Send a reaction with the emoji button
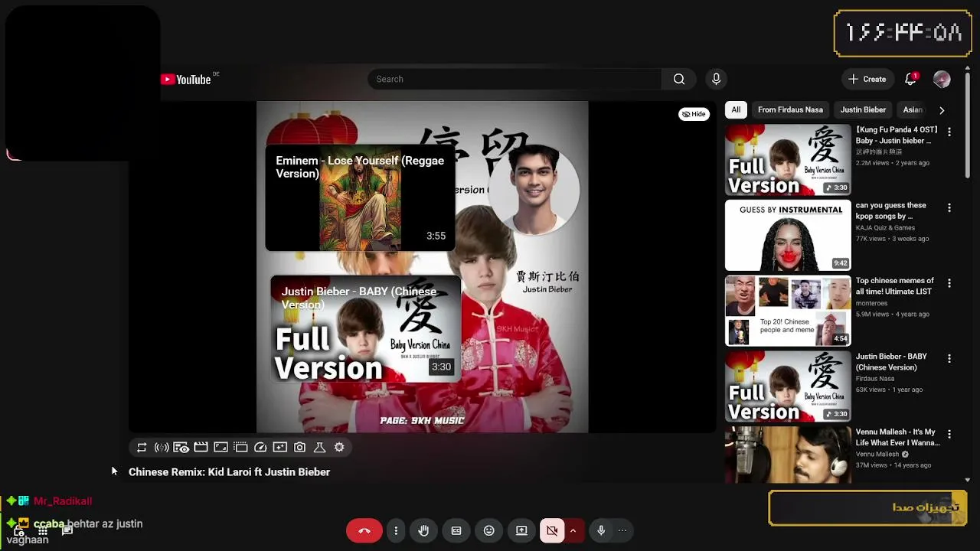This screenshot has height=551, width=980. click(489, 530)
